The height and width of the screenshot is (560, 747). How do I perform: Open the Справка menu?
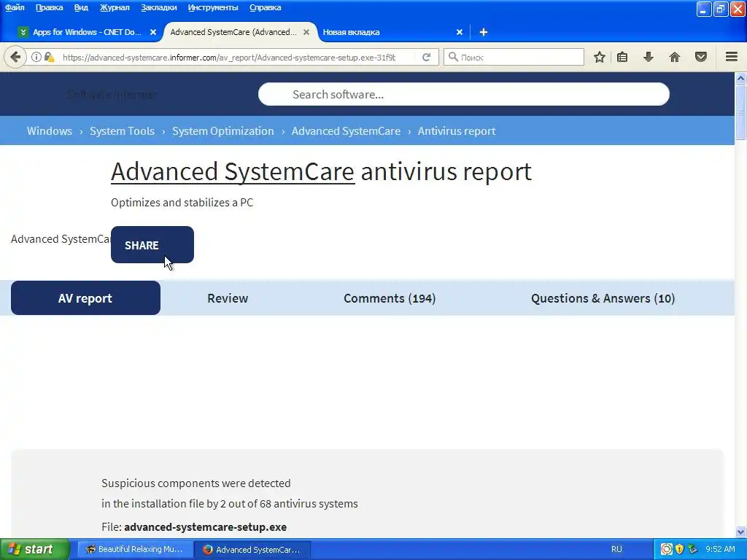(x=265, y=7)
